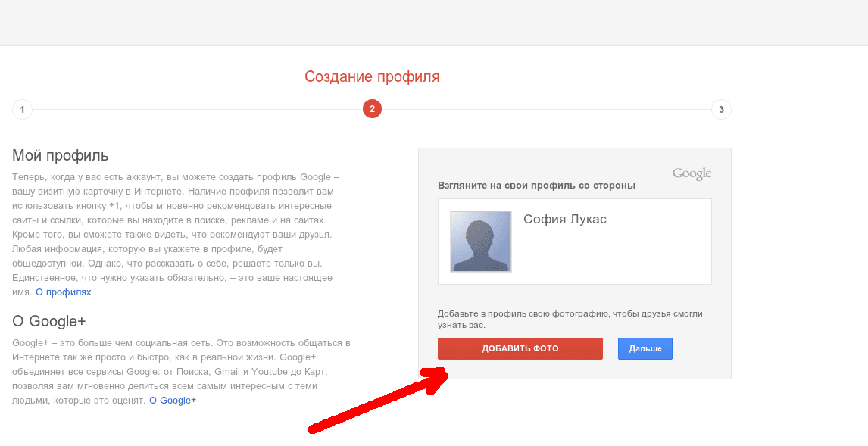868x446 pixels.
Task: Open the О профилях link
Action: point(64,292)
